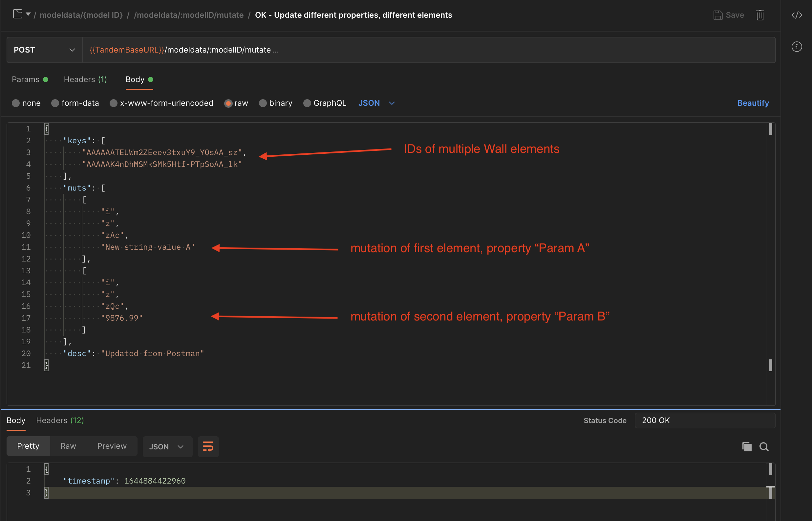Expand the breadcrumb folder dropdown arrow
The height and width of the screenshot is (521, 812).
[28, 14]
